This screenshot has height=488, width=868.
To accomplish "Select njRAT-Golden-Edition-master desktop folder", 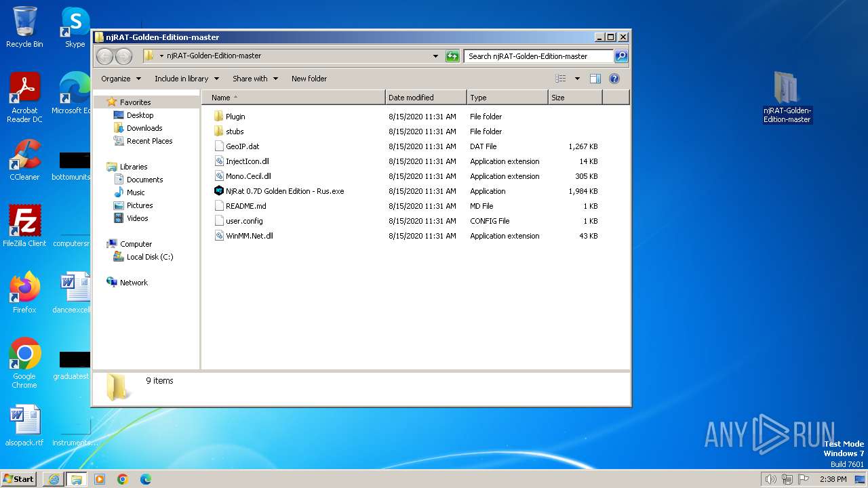I will pos(787,97).
